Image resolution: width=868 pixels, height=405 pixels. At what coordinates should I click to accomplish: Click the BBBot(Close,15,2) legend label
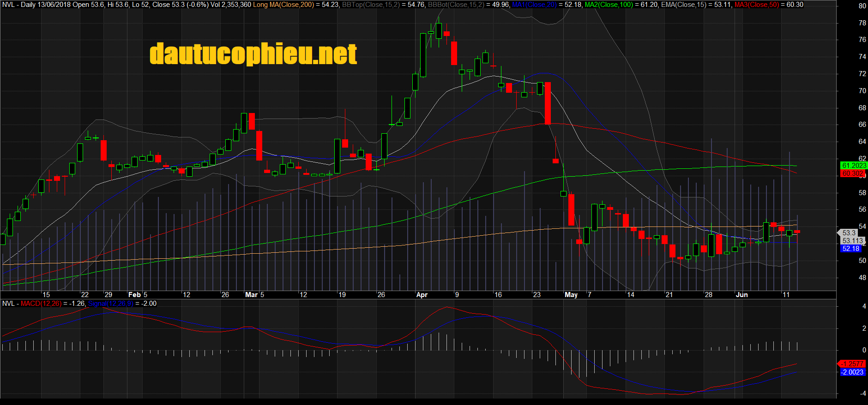coord(457,5)
